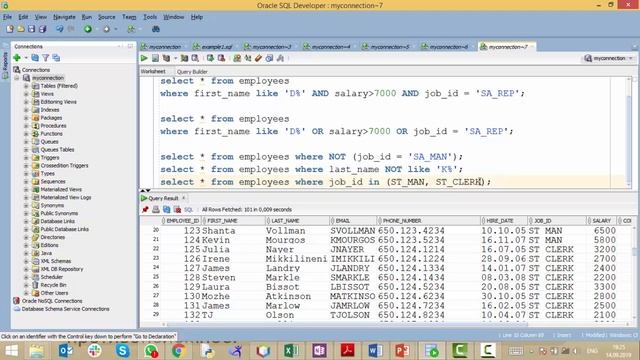Click the Run Script icon in worksheet toolbar

[x=155, y=58]
